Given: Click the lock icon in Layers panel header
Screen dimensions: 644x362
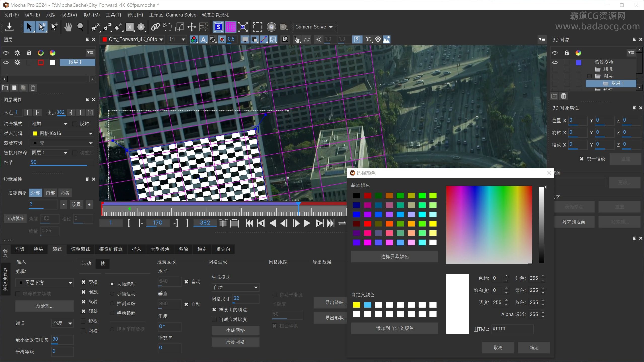Looking at the screenshot, I should (x=29, y=53).
